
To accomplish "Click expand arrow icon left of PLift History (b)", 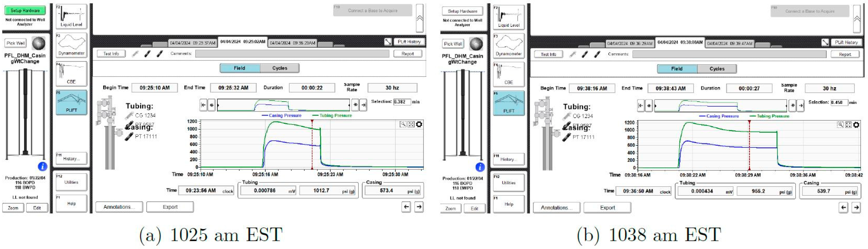I will [825, 42].
